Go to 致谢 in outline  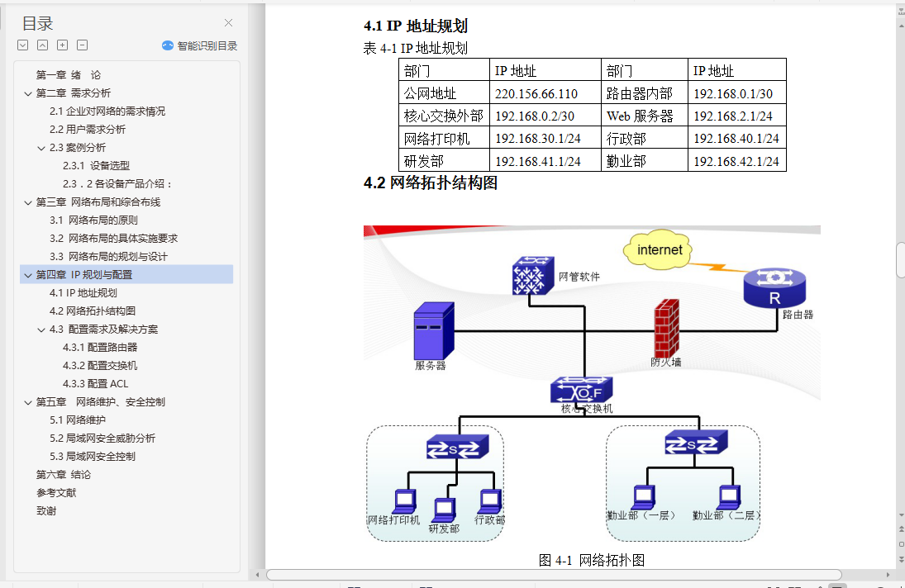coord(46,510)
